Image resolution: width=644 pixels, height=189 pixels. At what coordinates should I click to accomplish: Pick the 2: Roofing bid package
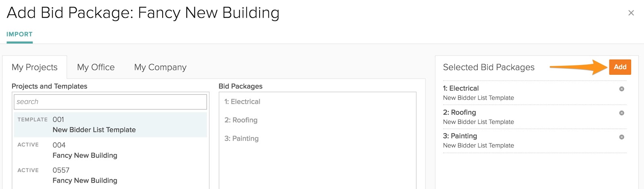241,120
